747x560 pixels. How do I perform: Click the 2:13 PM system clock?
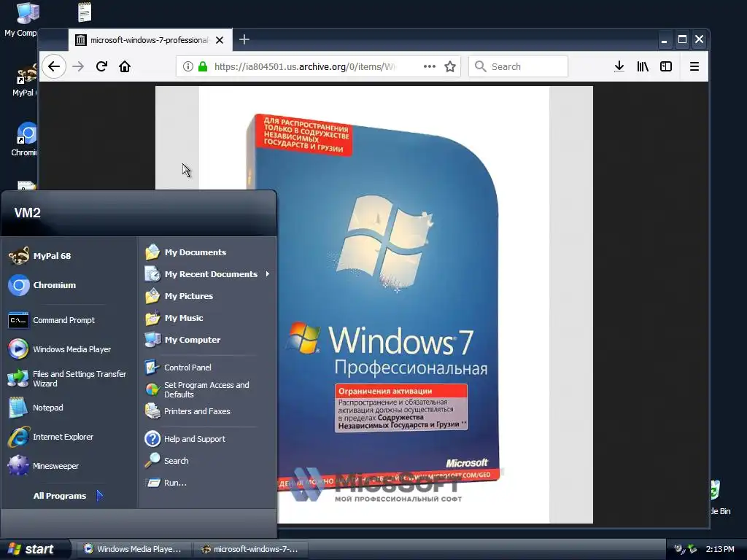720,549
